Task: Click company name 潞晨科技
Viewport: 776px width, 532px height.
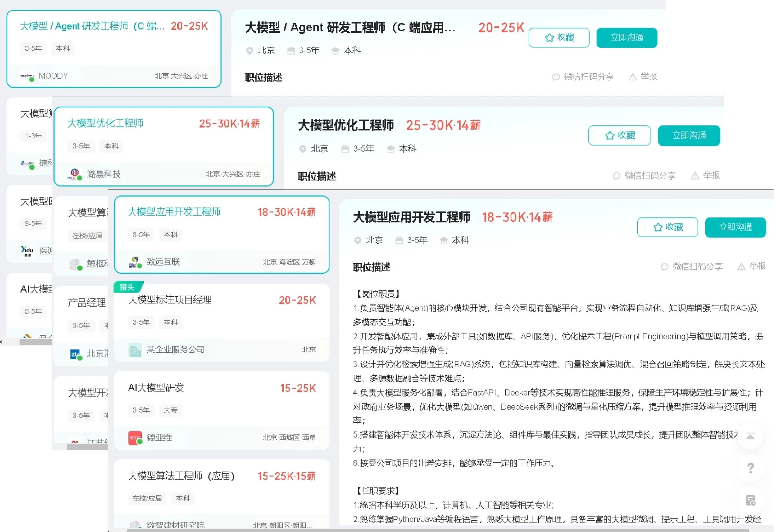Action: pos(104,174)
